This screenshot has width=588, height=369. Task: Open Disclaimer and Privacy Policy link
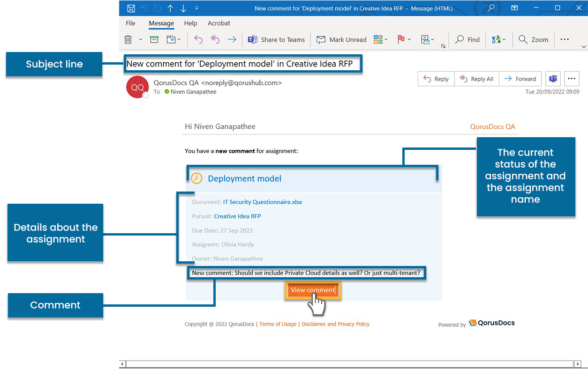335,324
